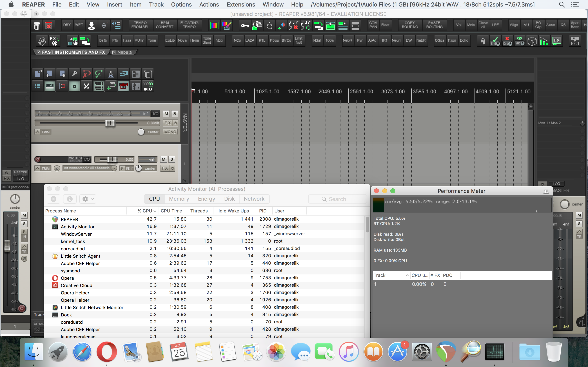Click the scissors split icon
Screen dimensions: 588x367
tap(87, 86)
